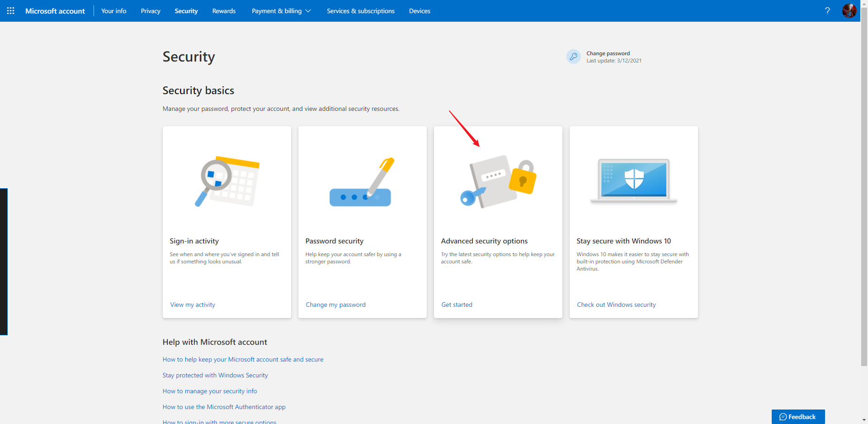Go to Services & subscriptions

(360, 11)
